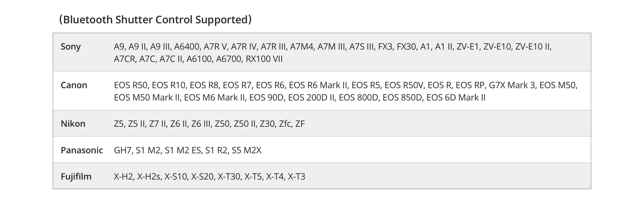Click the Bluetooth Shutter Control Supported heading

[x=155, y=20]
